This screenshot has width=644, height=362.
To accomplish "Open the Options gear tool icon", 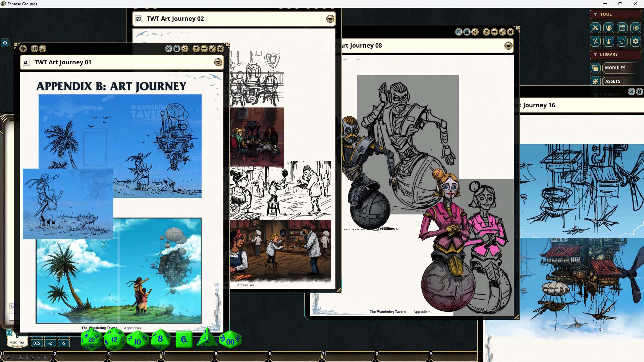I will click(x=636, y=41).
